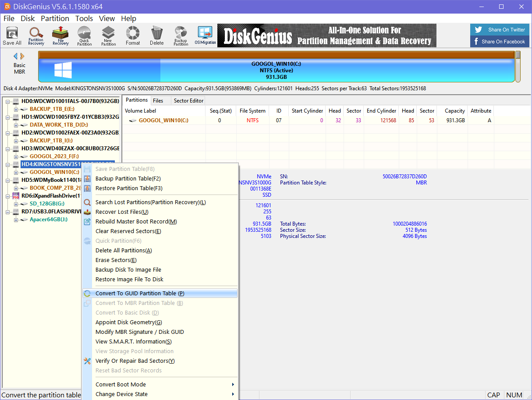
Task: Open the File menu
Action: 9,18
